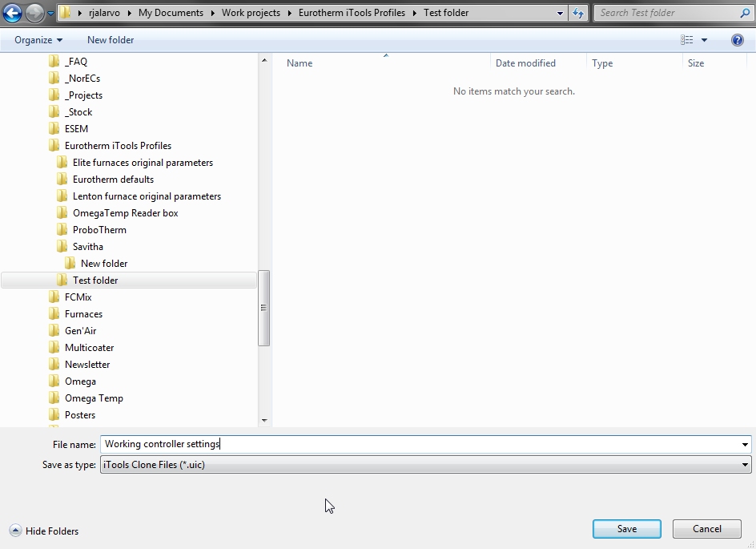Select Work projects in the breadcrumb

251,13
